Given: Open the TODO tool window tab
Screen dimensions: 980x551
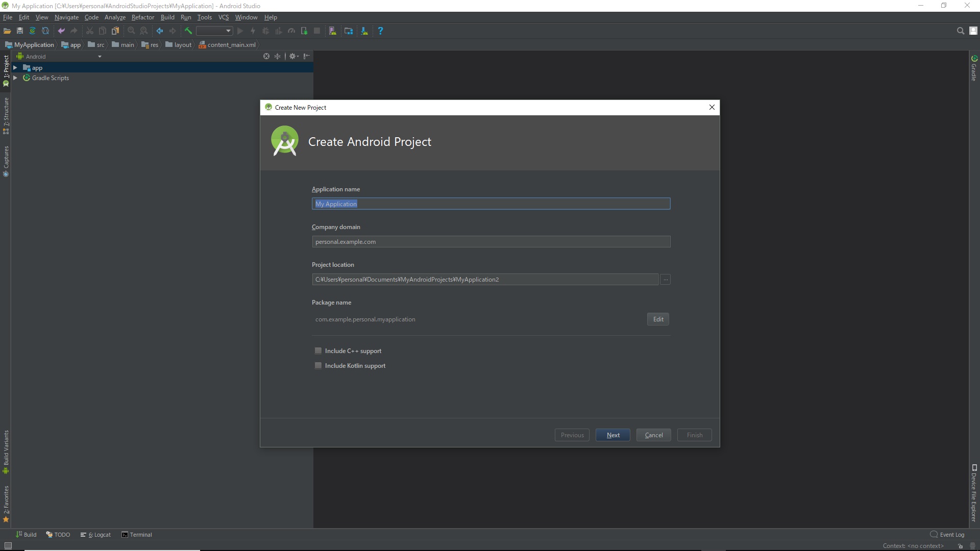Looking at the screenshot, I should [x=58, y=535].
